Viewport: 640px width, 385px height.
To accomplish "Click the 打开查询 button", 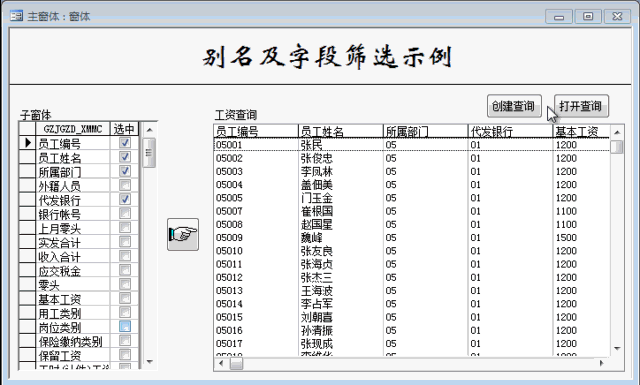I will tap(581, 106).
